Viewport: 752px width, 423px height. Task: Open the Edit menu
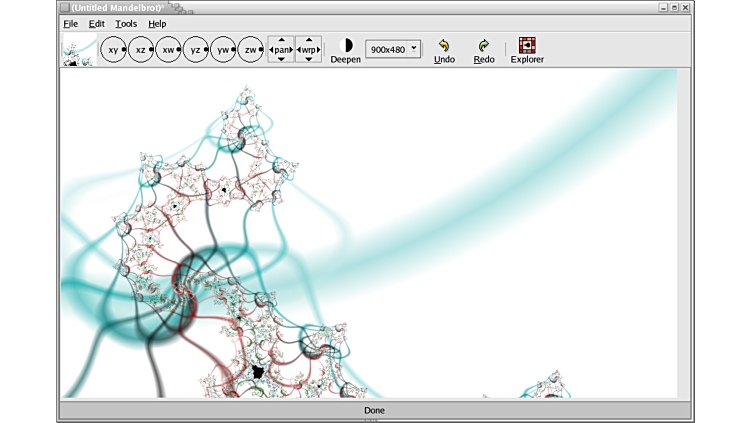click(96, 23)
